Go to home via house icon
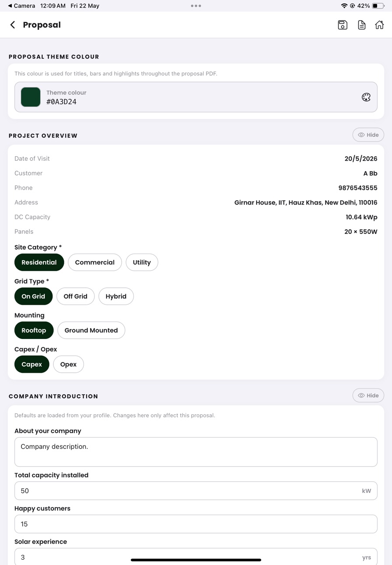The image size is (392, 565). 379,25
